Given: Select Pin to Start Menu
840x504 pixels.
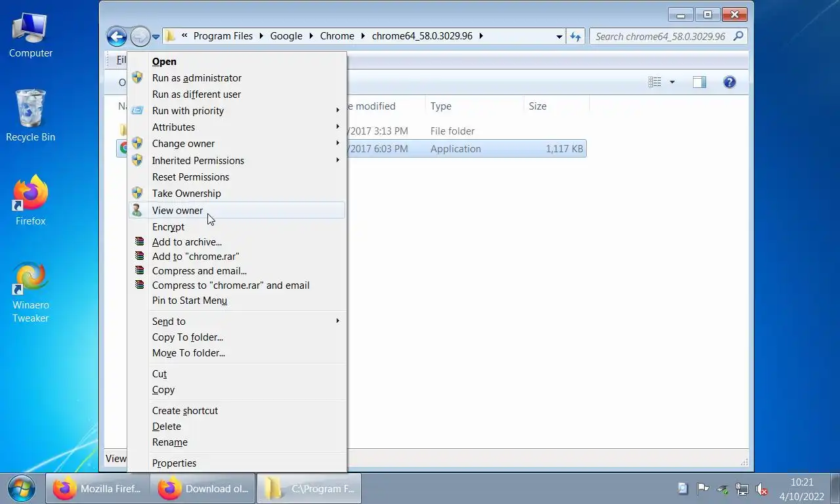Looking at the screenshot, I should [237, 300].
